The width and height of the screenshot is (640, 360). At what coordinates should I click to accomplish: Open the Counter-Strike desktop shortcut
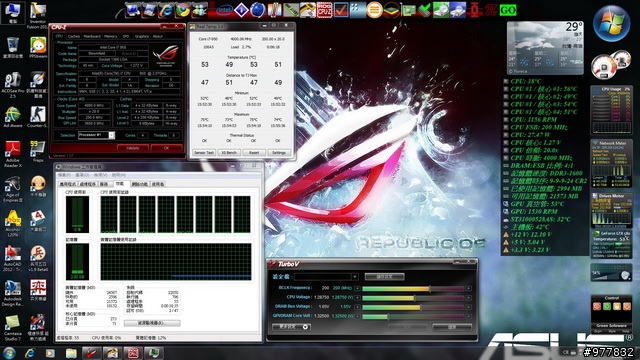coord(38,117)
